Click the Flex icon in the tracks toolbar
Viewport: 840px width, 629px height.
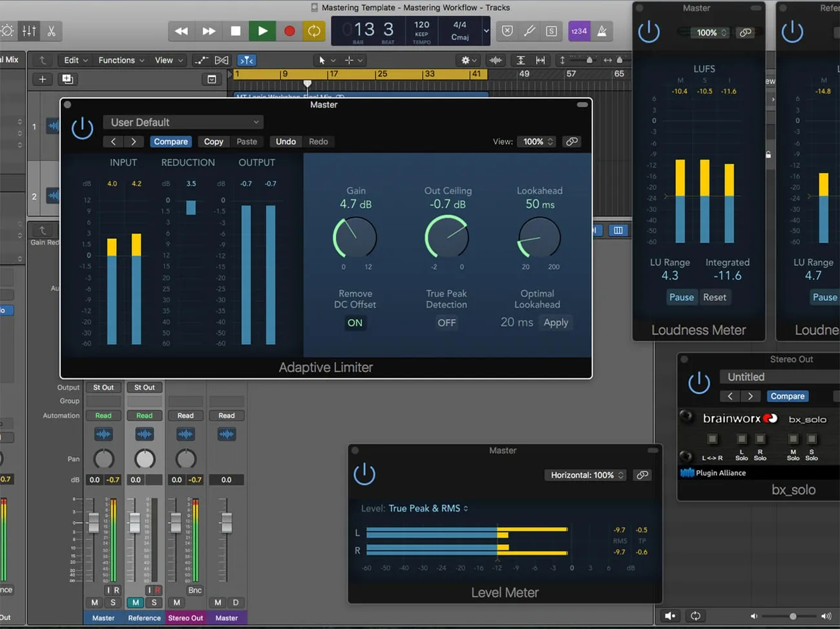click(220, 60)
